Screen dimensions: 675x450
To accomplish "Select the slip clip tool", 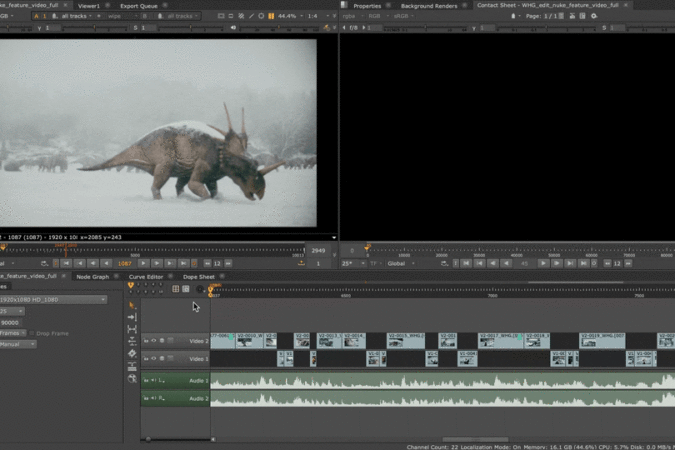I will point(132,329).
